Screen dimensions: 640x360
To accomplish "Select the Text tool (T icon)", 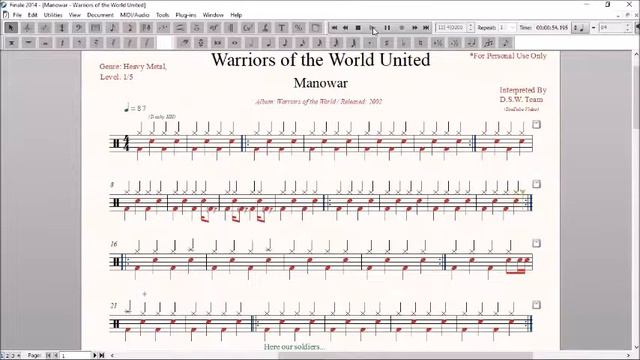I will click(282, 28).
